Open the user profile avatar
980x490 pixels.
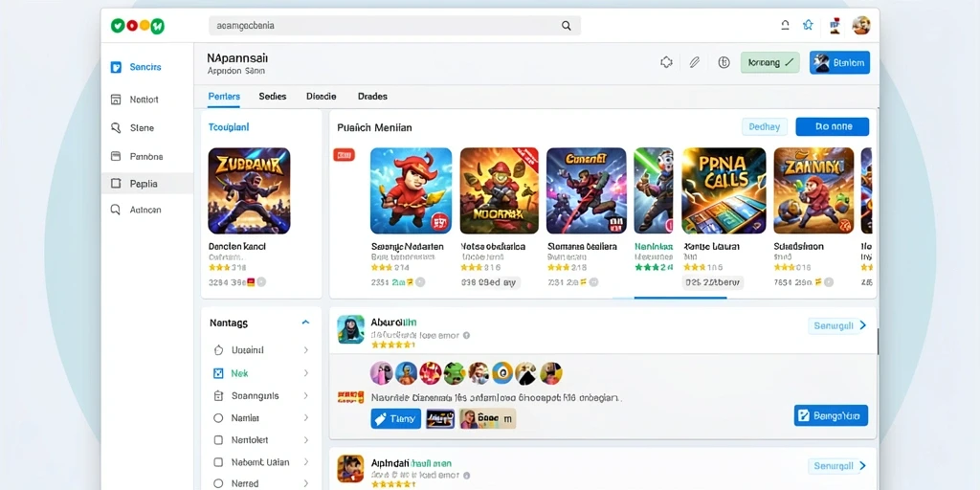point(861,25)
